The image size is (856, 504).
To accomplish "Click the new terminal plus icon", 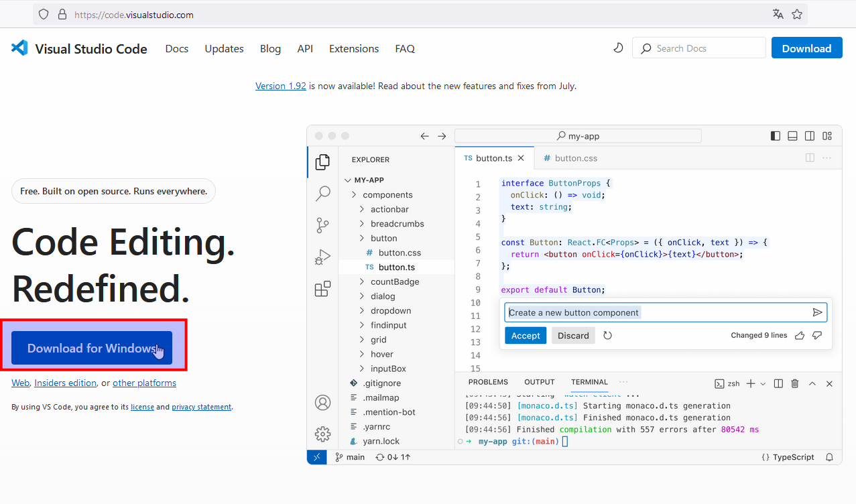I will pyautogui.click(x=751, y=383).
